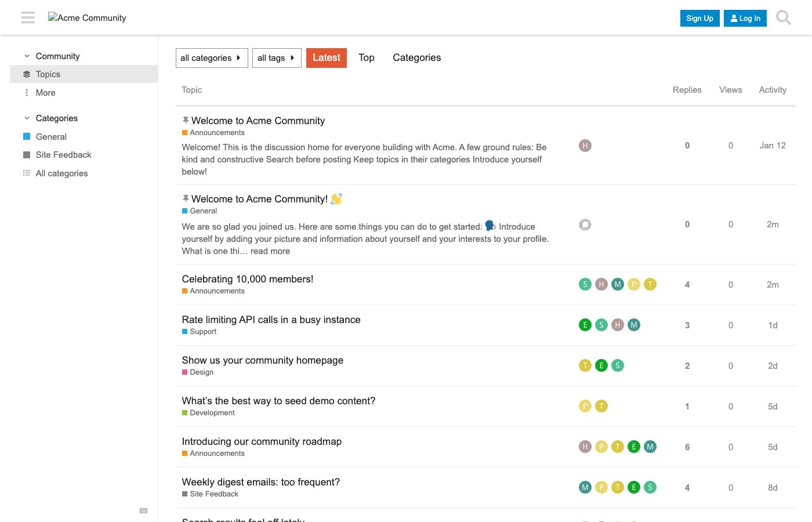Sort topics by the Activity column header

tap(773, 90)
